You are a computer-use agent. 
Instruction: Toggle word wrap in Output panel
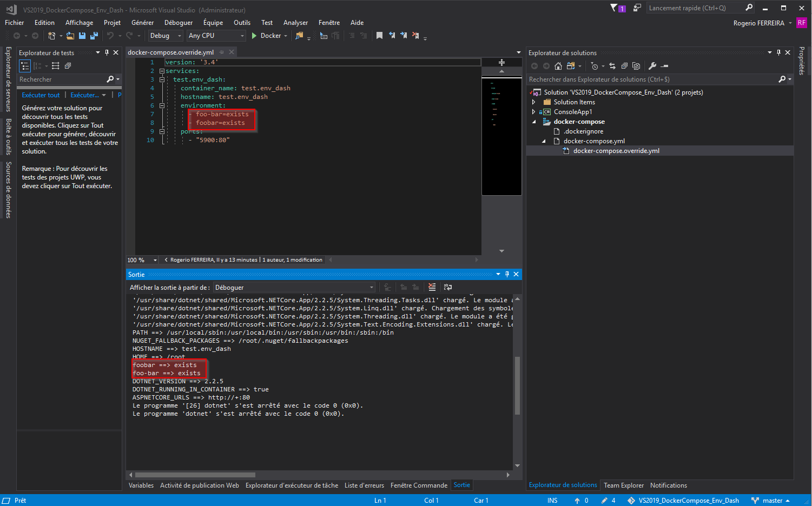448,287
